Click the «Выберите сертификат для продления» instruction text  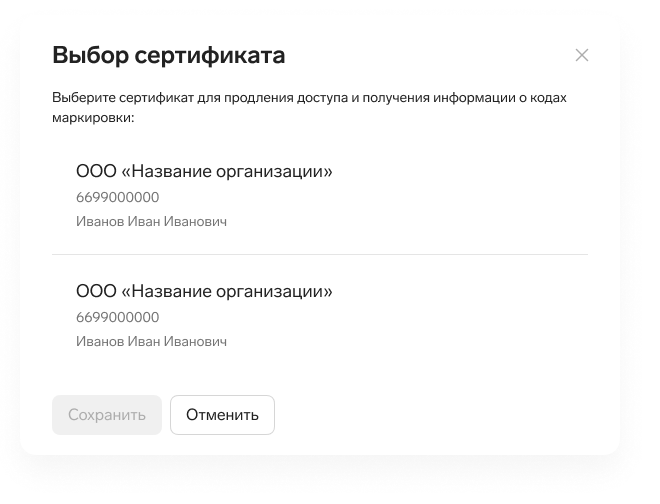coord(309,107)
